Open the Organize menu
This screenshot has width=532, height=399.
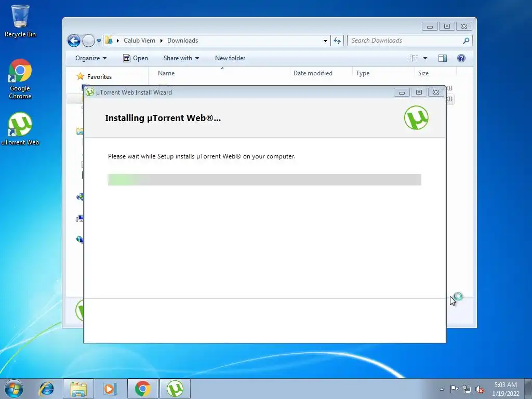pos(90,58)
